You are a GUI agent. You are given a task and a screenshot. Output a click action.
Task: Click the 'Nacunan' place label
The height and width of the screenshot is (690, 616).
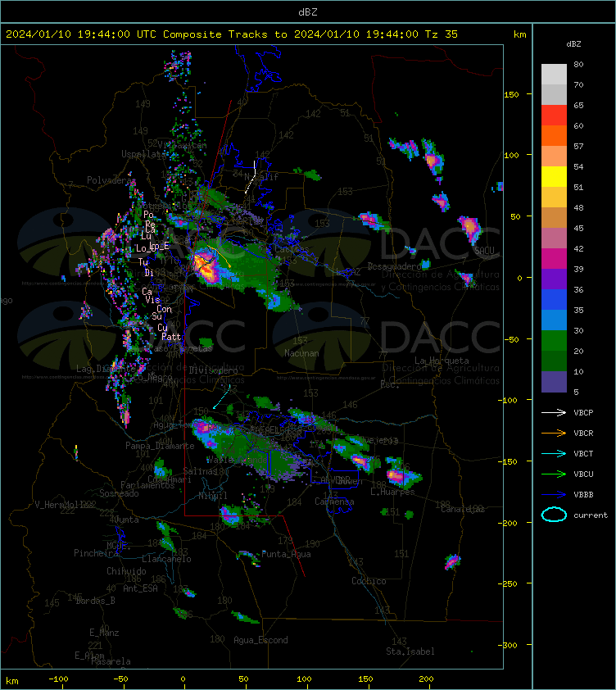[x=301, y=353]
